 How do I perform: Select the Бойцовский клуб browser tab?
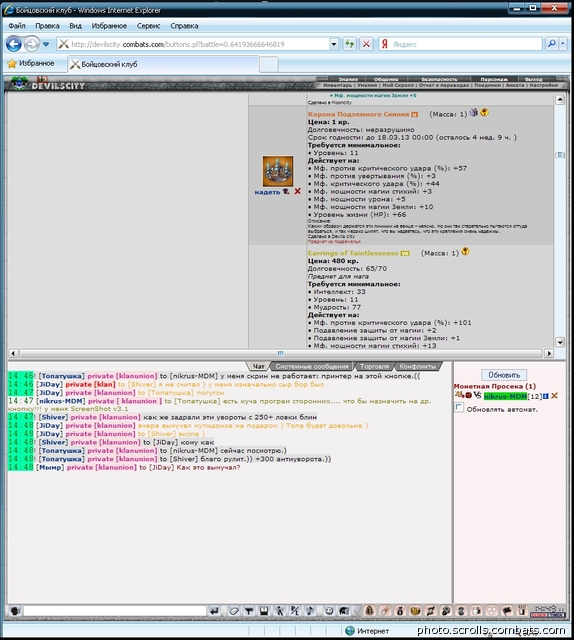[163, 64]
